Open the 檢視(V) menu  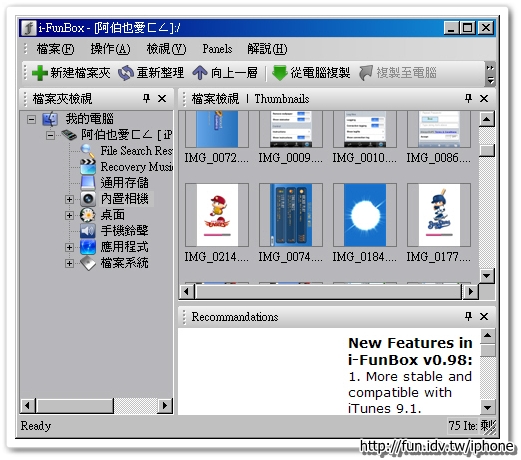166,49
